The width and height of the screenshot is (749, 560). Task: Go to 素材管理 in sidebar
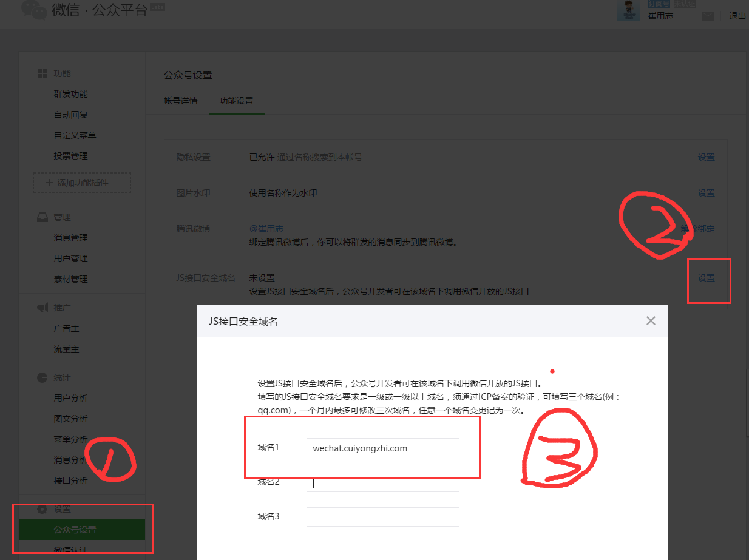pyautogui.click(x=70, y=279)
